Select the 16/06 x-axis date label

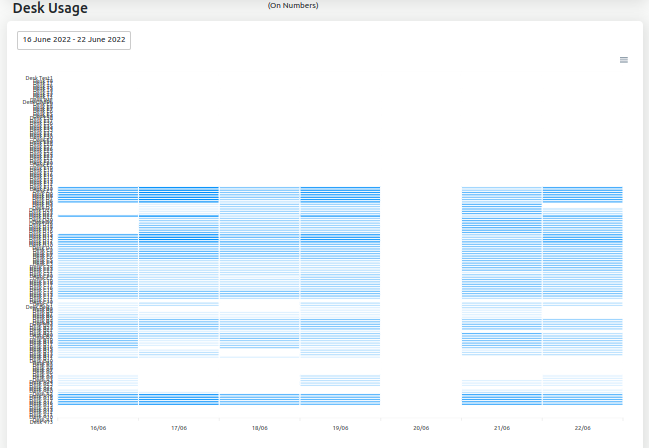(x=98, y=428)
